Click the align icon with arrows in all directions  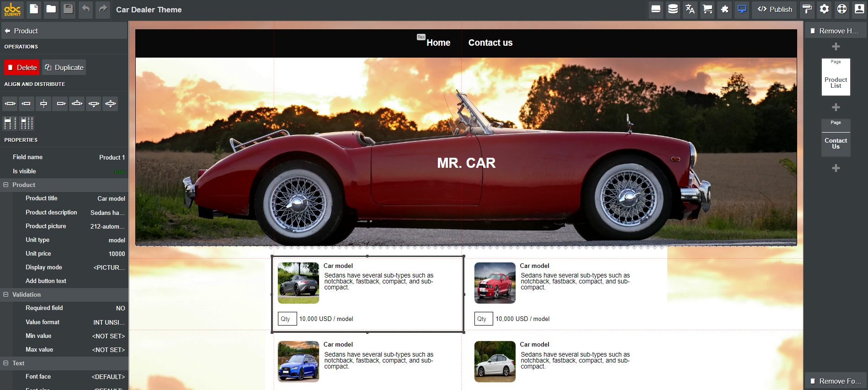pos(111,104)
